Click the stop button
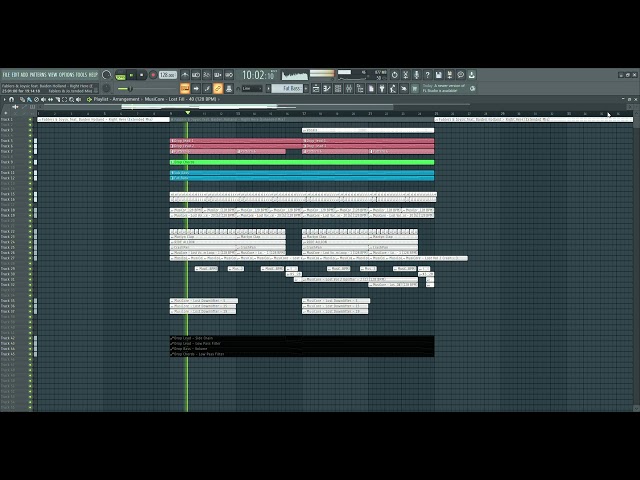Screen dimensions: 640x480 141,75
